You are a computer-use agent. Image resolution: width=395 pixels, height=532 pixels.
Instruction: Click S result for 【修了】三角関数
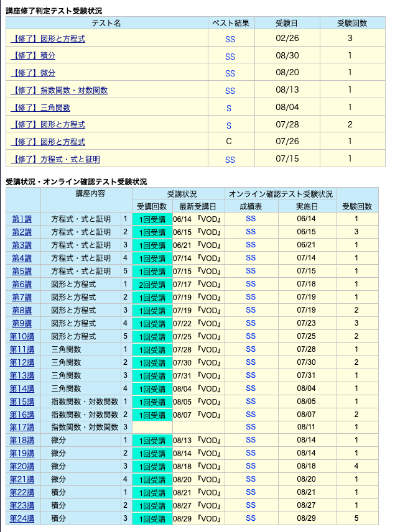point(229,108)
